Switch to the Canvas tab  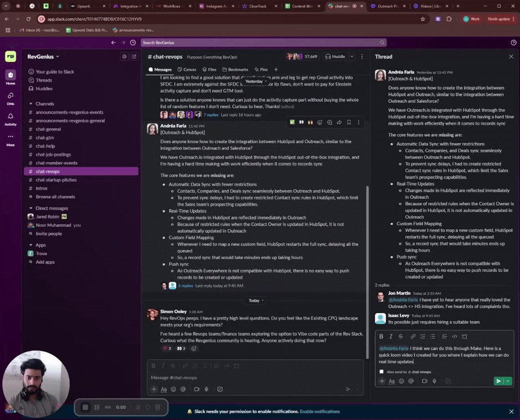pos(187,69)
